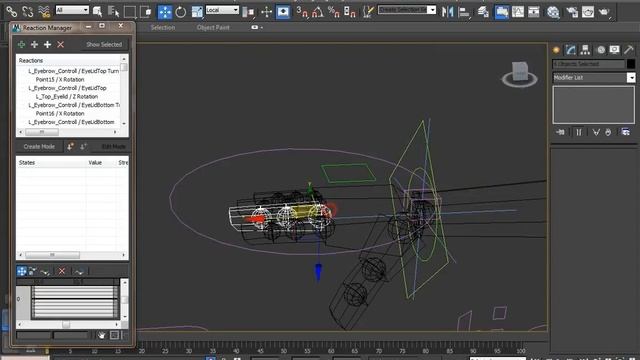The width and height of the screenshot is (640, 360).
Task: Click Select and Manipulate icon
Action: 267,12
